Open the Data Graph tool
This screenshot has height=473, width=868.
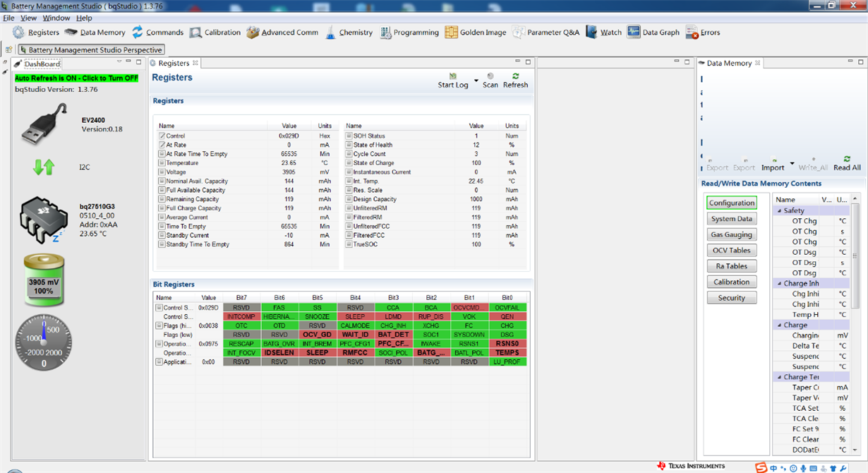[653, 32]
